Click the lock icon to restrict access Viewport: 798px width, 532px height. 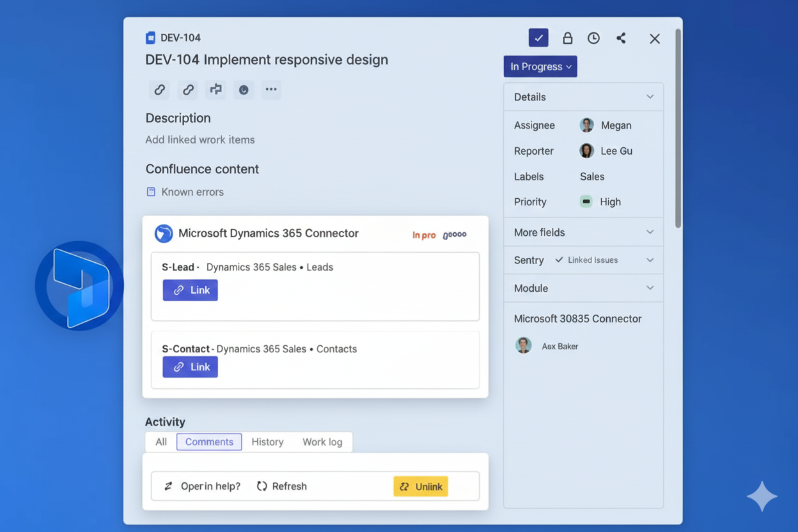(x=568, y=38)
